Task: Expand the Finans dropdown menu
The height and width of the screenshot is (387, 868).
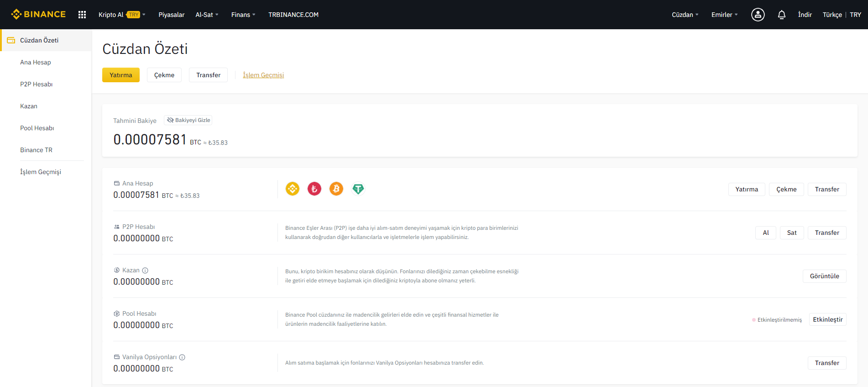Action: pos(243,15)
